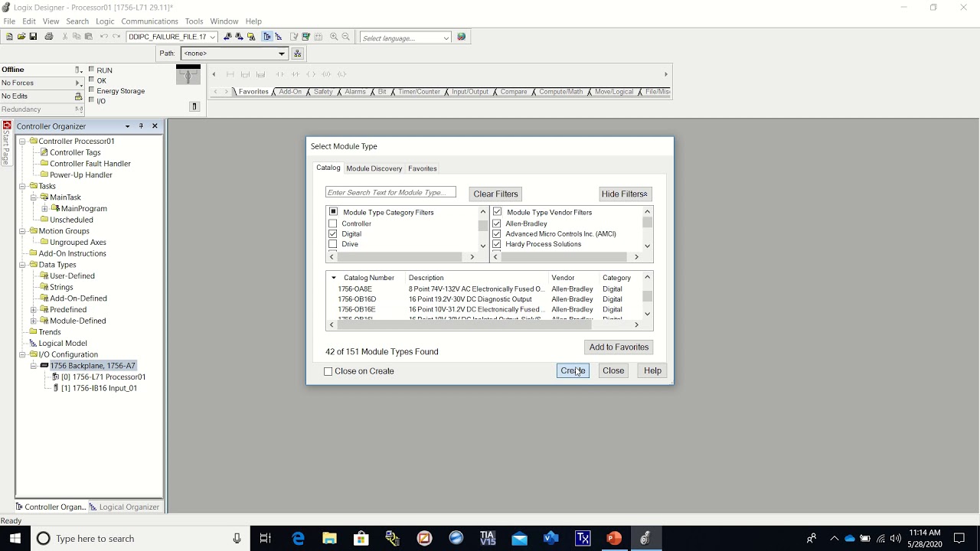The width and height of the screenshot is (980, 551).
Task: Click the lock icon next to No Edits
Action: pyautogui.click(x=78, y=96)
